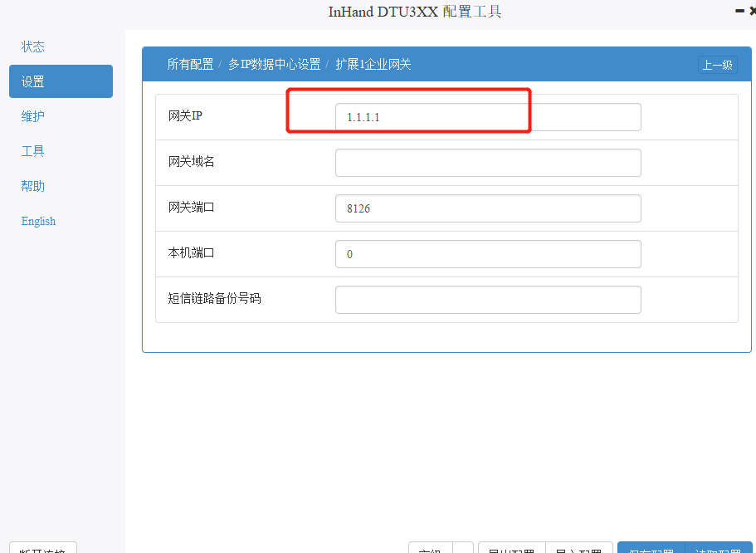Click the 短信链路备份号码 input field
This screenshot has width=756, height=553.
pyautogui.click(x=488, y=300)
